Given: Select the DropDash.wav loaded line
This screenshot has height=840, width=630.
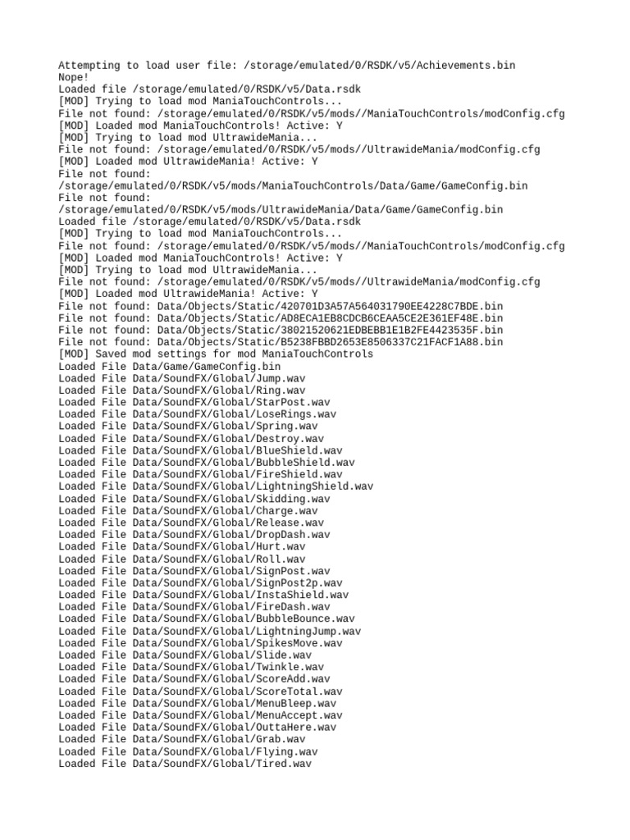Looking at the screenshot, I should [194, 535].
